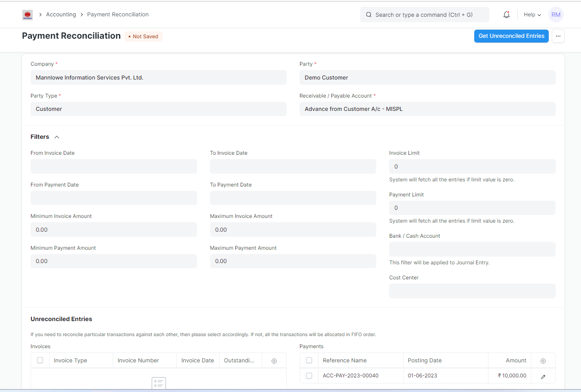Open the search command bar magnifier
The image size is (581, 392).
click(369, 14)
